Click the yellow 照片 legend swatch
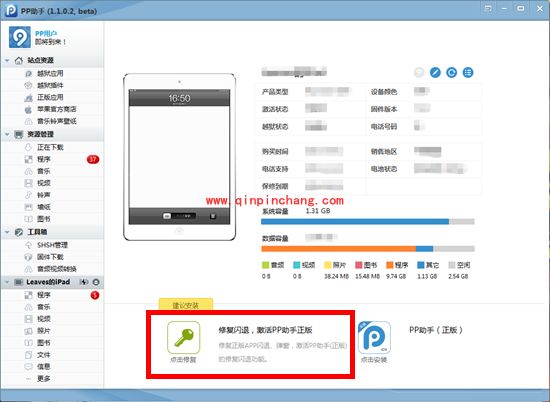Viewport: 550px width, 402px height. pyautogui.click(x=328, y=265)
